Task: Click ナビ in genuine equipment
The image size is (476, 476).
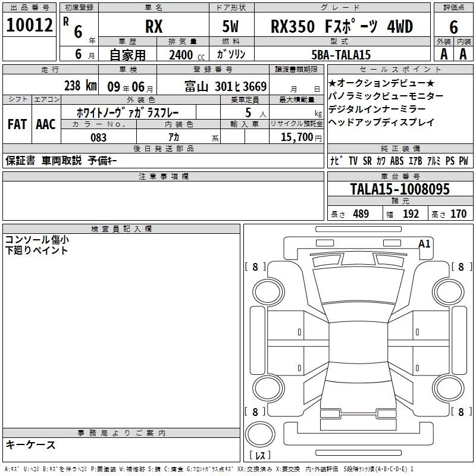Action: pos(337,161)
